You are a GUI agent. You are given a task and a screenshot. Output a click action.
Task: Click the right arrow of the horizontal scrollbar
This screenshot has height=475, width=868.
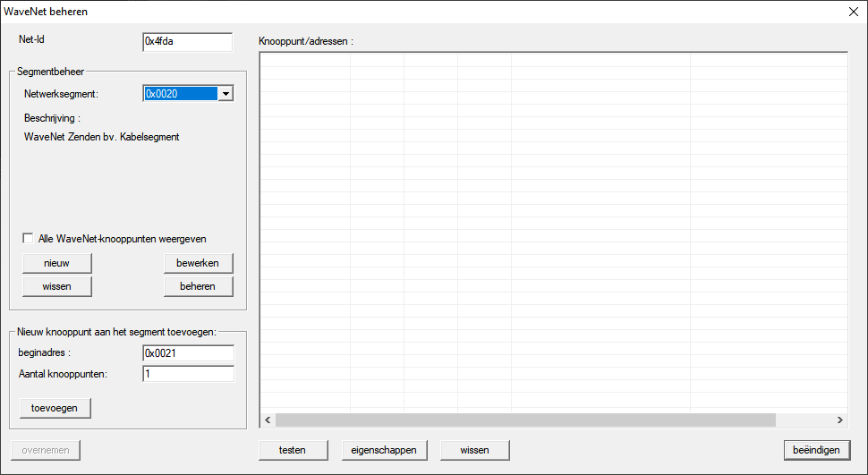tap(839, 420)
